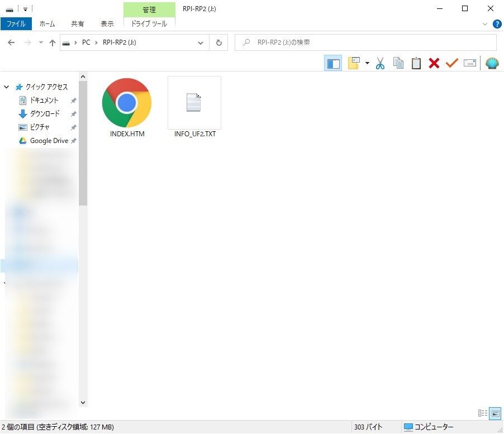Click navigation pane scroll up arrow
Image resolution: width=504 pixels, height=434 pixels.
(83, 77)
